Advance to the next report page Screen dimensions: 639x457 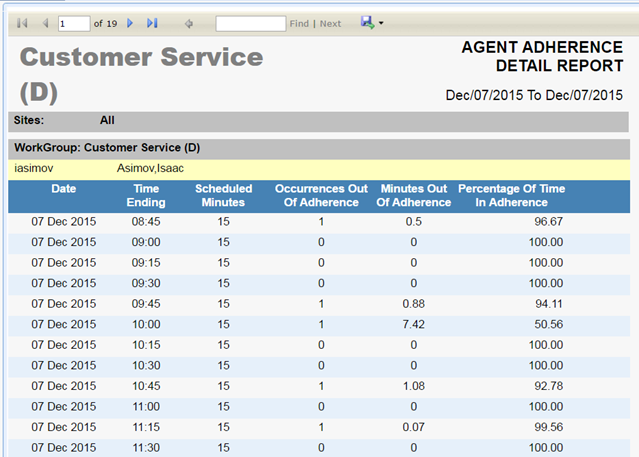tap(130, 23)
